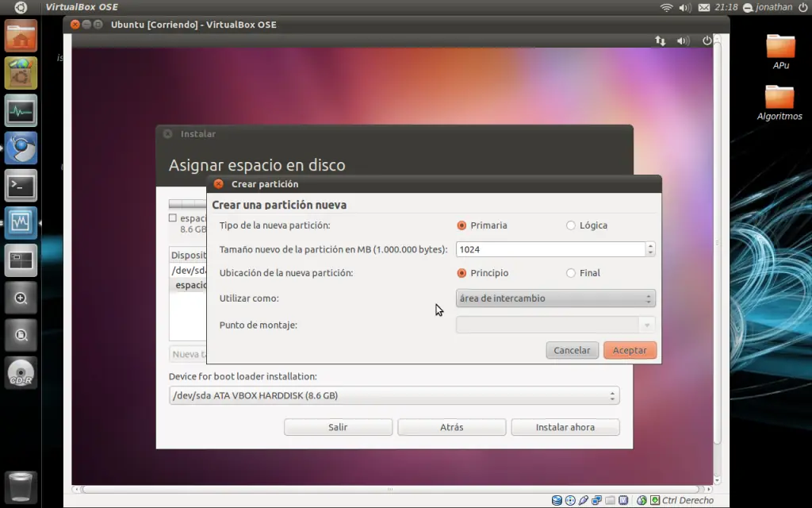Open the host power session menu icon
The height and width of the screenshot is (508, 812).
coord(803,7)
